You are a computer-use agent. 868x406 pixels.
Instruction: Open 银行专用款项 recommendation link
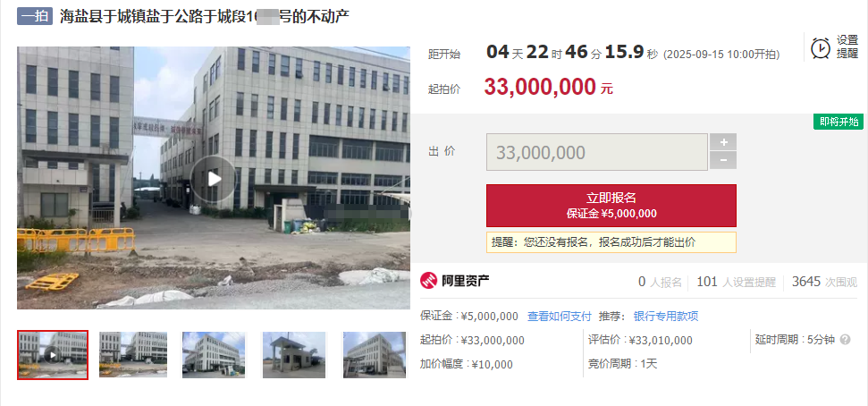666,317
